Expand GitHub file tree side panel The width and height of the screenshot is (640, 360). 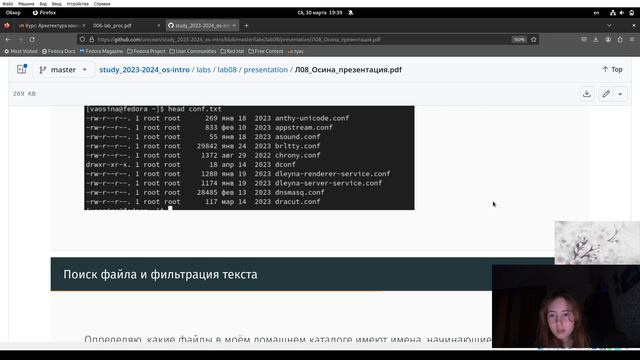coord(22,69)
